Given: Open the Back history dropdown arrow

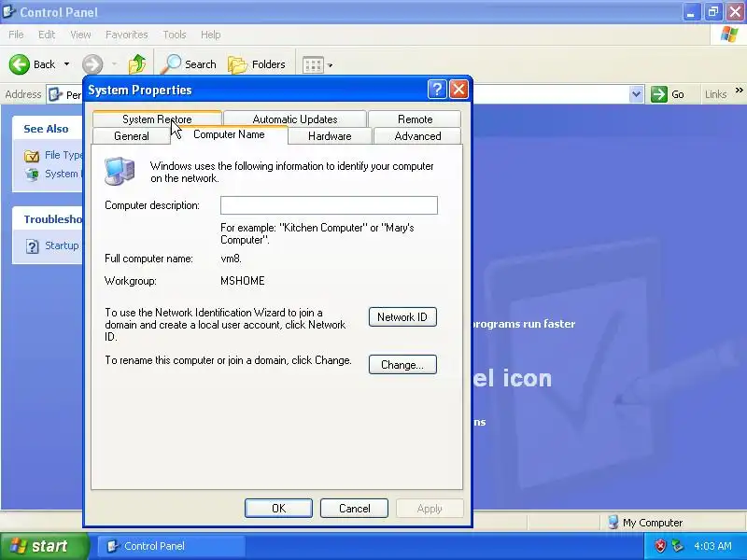Looking at the screenshot, I should [66, 64].
